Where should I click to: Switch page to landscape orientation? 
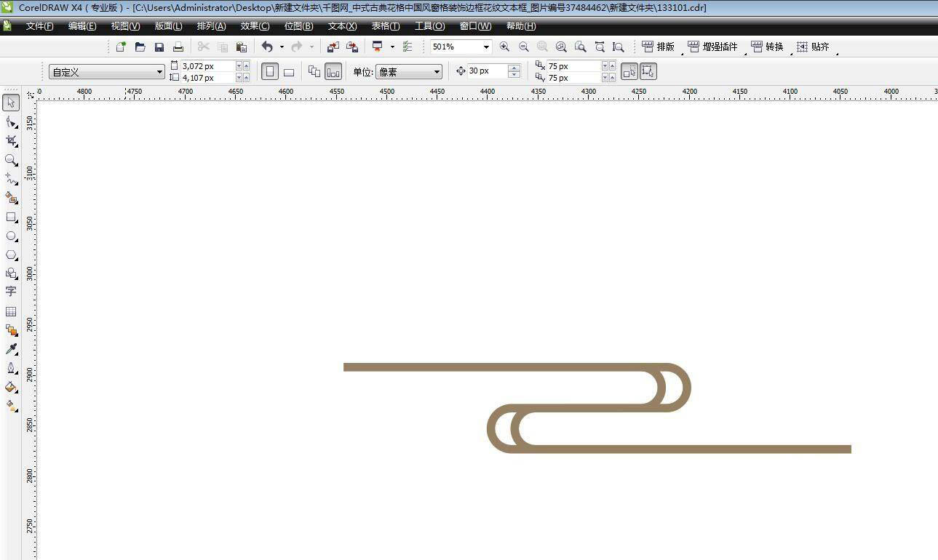coord(289,72)
